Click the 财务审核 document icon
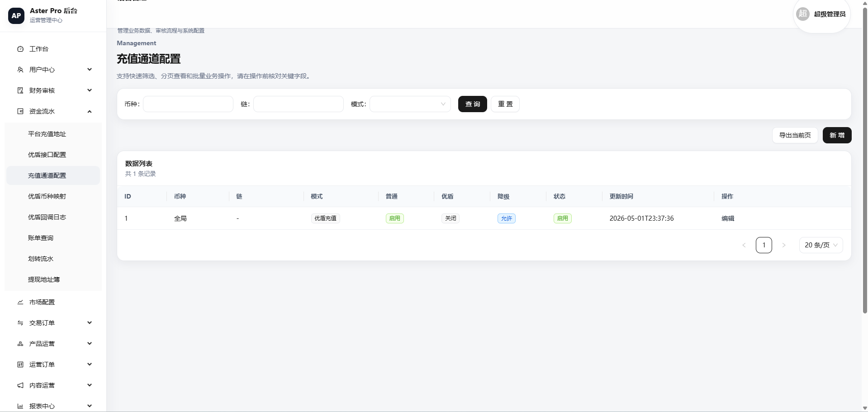The height and width of the screenshot is (412, 868). [20, 90]
